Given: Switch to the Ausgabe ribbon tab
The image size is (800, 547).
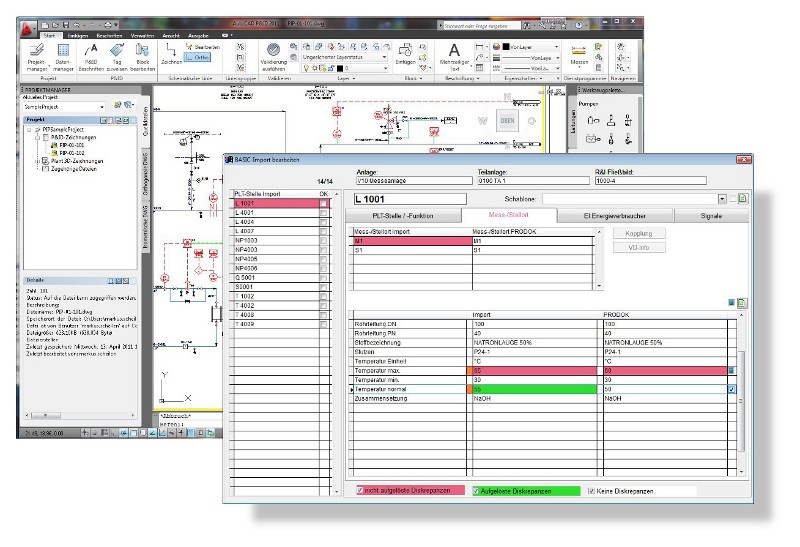Looking at the screenshot, I should click(198, 36).
